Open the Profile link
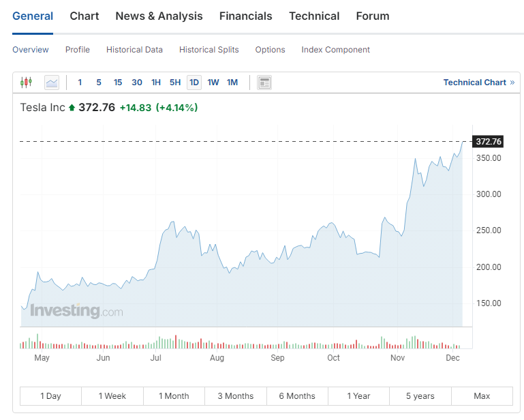The height and width of the screenshot is (420, 524). coord(78,50)
